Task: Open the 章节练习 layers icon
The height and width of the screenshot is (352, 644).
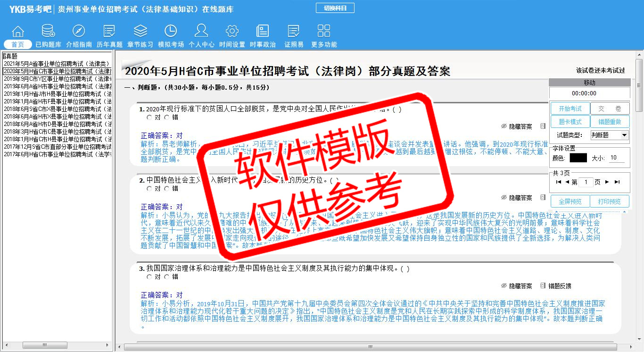Action: (x=140, y=32)
